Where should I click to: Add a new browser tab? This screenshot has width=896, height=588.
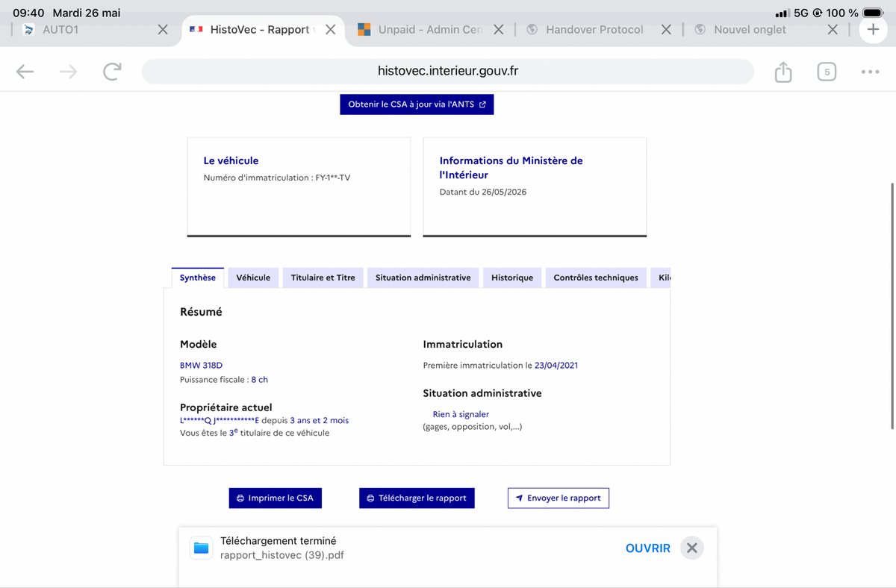pos(873,30)
